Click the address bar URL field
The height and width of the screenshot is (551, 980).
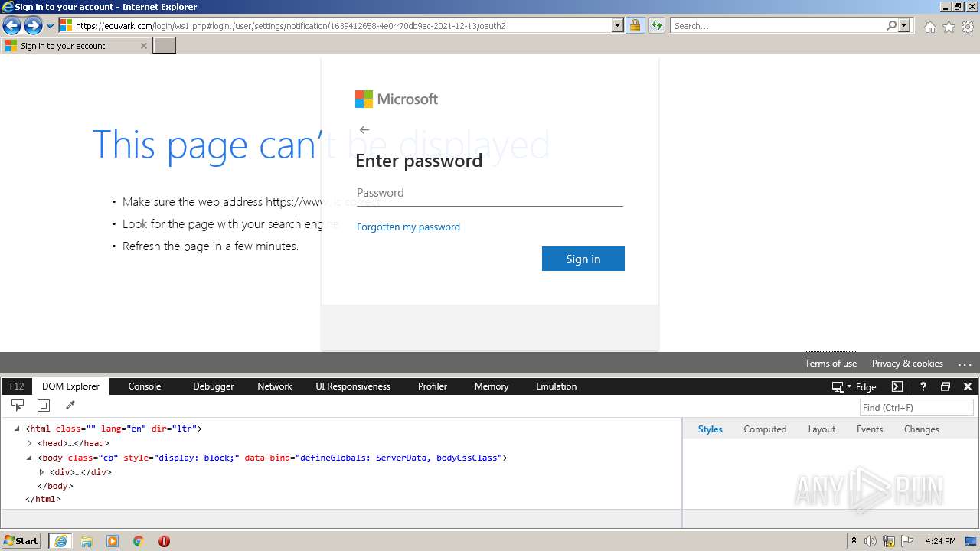pyautogui.click(x=342, y=26)
